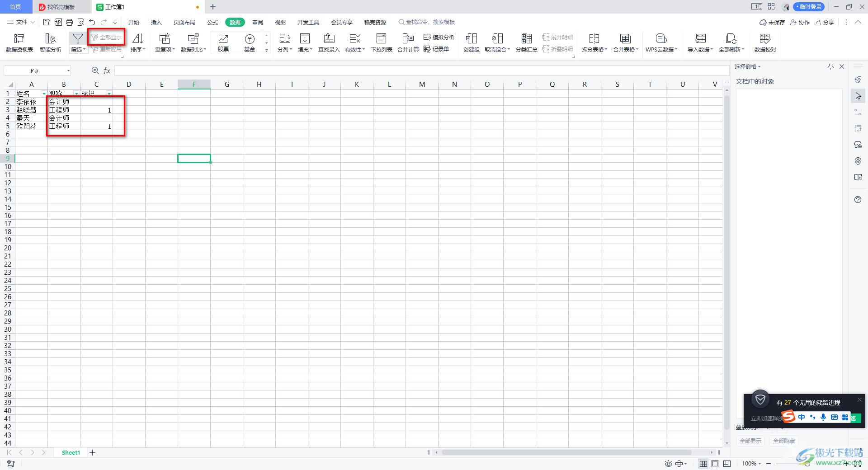Click the save icon in quick access toolbar
The width and height of the screenshot is (868, 470).
point(47,22)
